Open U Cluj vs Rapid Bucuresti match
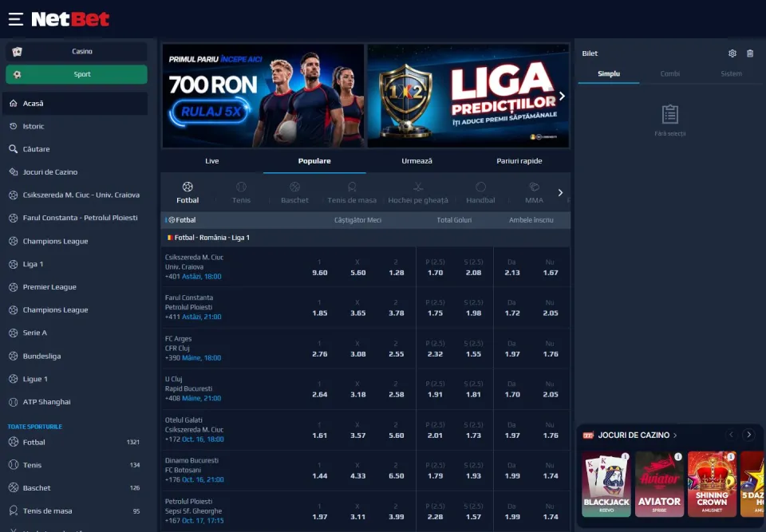 [193, 388]
